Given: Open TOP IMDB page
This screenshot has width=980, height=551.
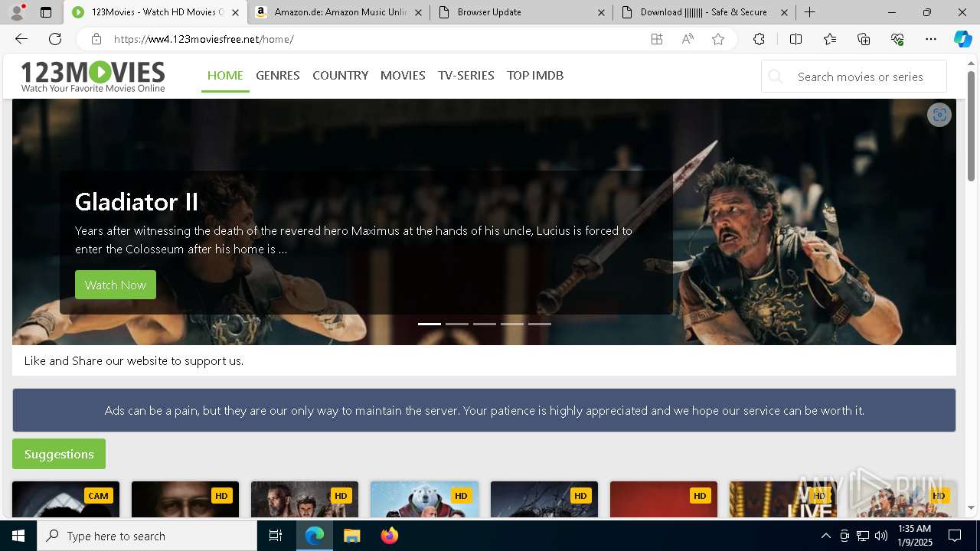Looking at the screenshot, I should point(535,75).
